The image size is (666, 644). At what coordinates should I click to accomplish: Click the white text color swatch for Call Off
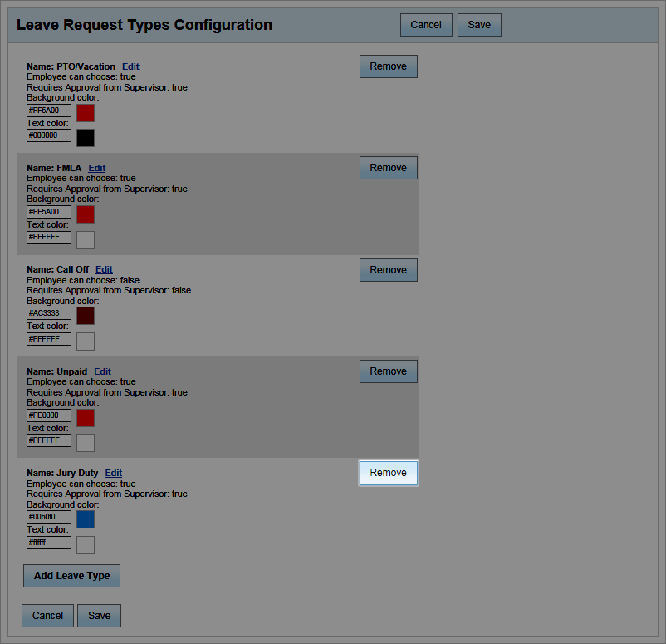click(x=85, y=341)
